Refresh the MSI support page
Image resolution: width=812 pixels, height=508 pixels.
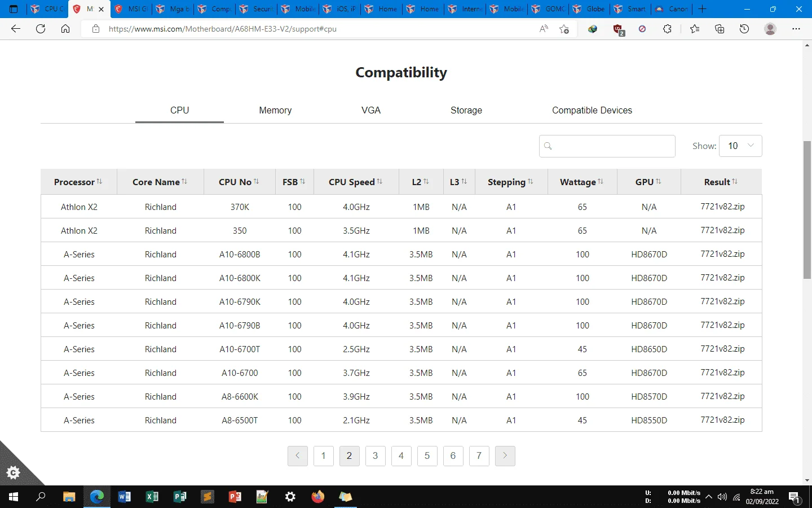[41, 29]
